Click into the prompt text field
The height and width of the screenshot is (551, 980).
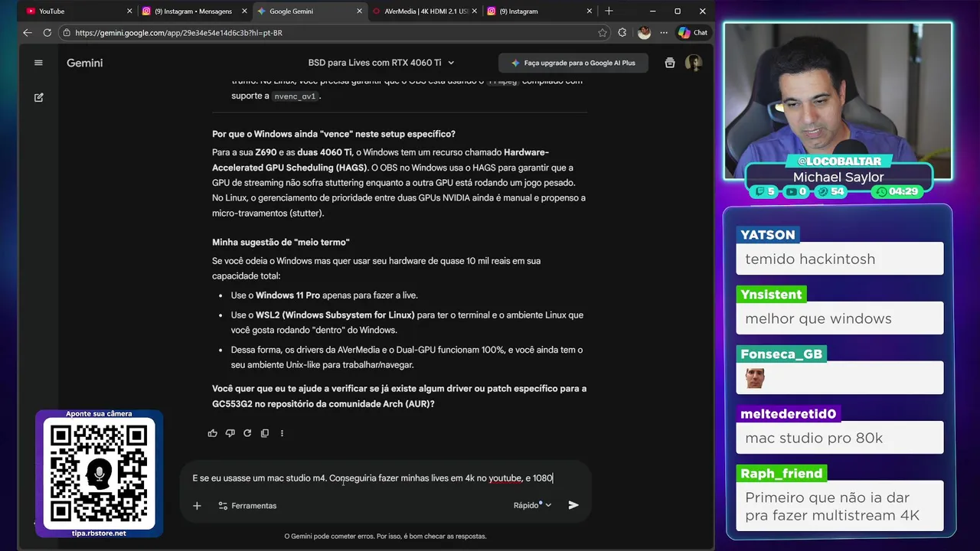coord(386,478)
